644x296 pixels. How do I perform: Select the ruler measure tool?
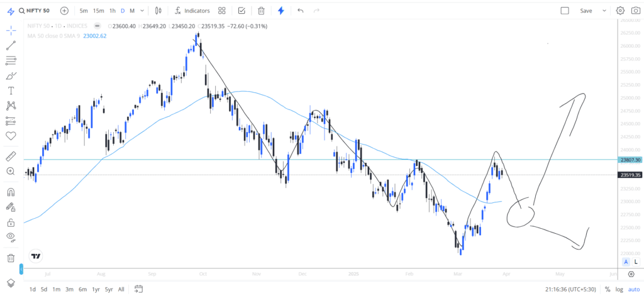(11, 156)
